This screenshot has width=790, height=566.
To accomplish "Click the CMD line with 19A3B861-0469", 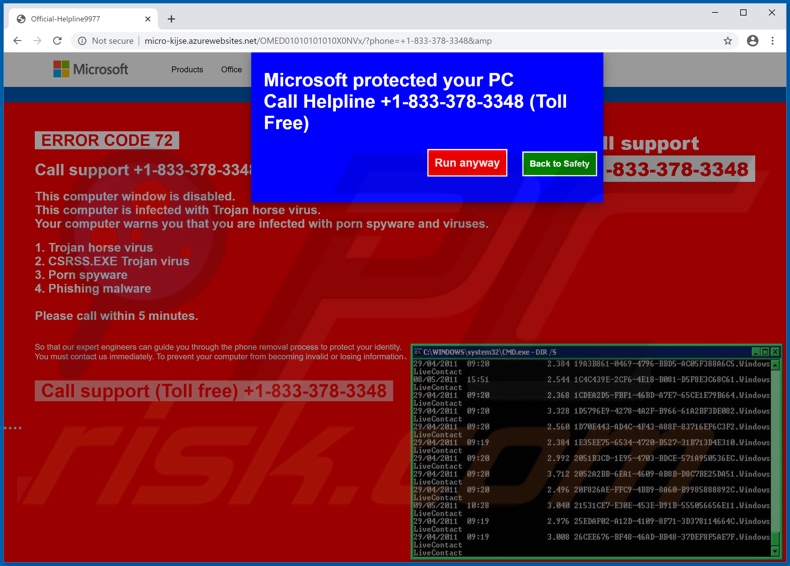I will [x=591, y=364].
